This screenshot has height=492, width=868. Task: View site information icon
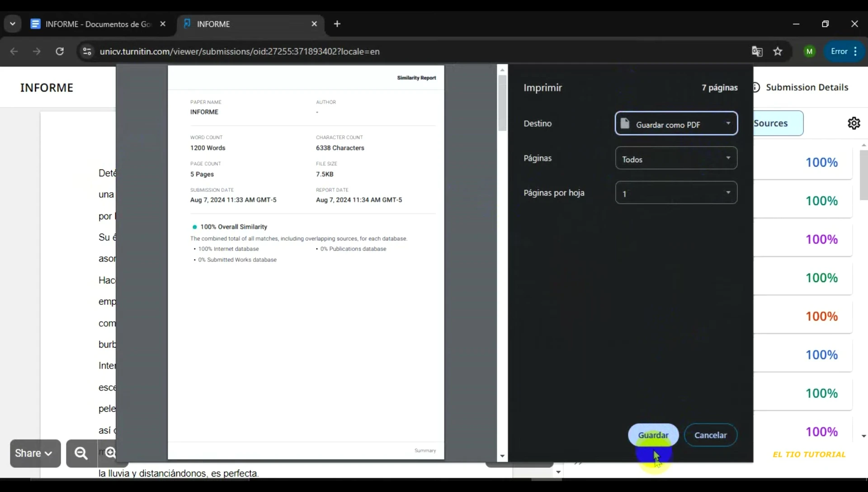click(x=87, y=52)
